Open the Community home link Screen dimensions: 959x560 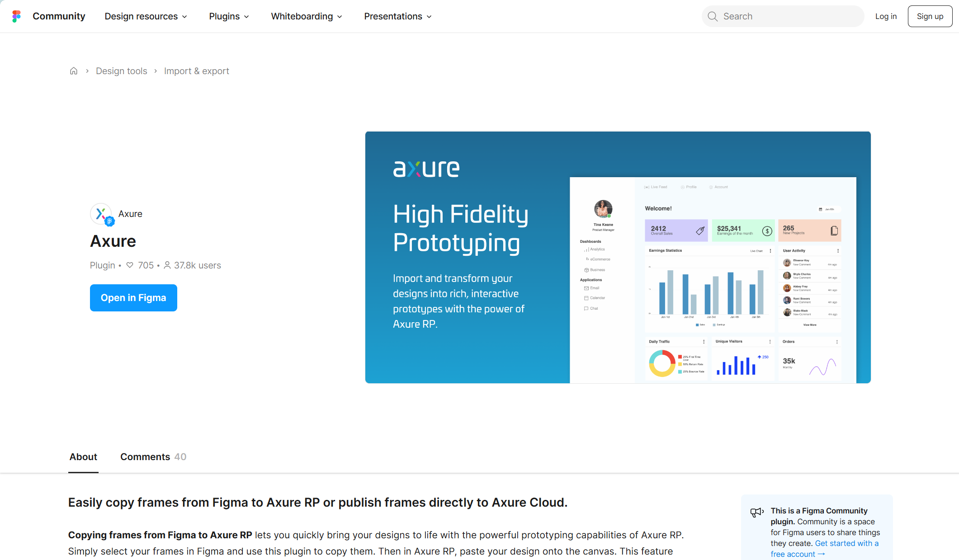pyautogui.click(x=59, y=16)
